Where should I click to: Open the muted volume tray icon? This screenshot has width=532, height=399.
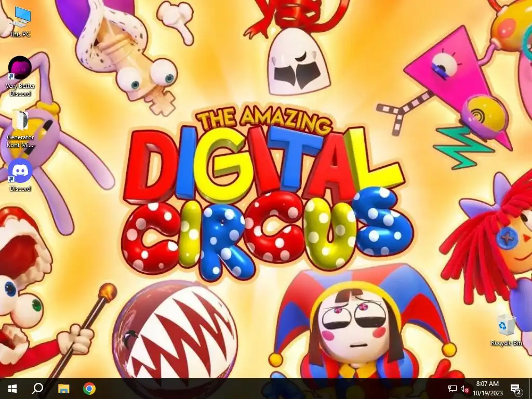(x=465, y=389)
